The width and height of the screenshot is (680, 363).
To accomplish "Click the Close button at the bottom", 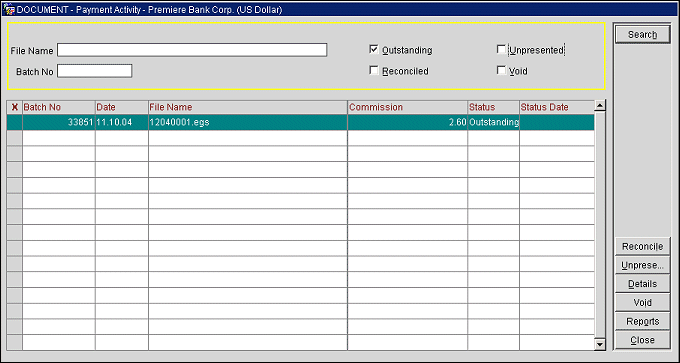I will click(643, 340).
